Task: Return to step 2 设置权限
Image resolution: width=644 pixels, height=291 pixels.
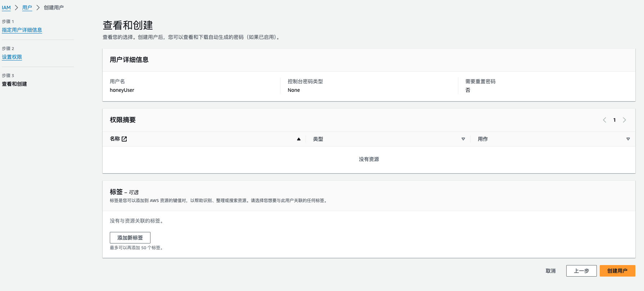Action: [12, 57]
